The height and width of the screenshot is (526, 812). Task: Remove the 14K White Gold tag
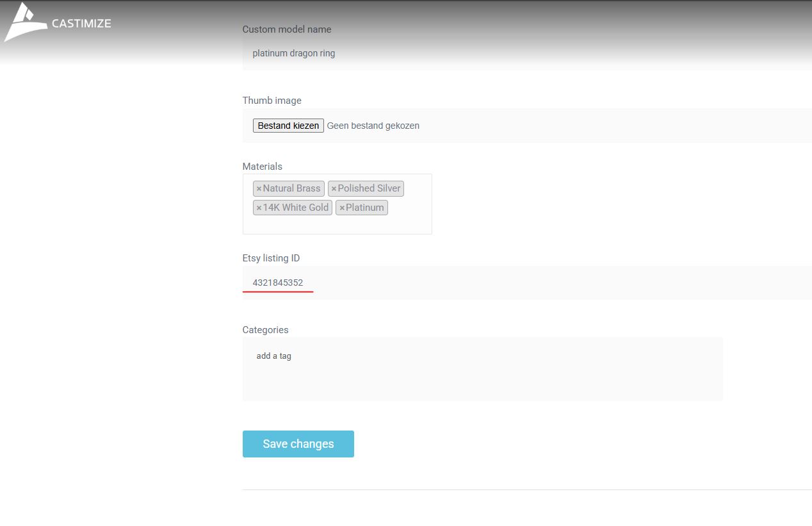pyautogui.click(x=259, y=208)
